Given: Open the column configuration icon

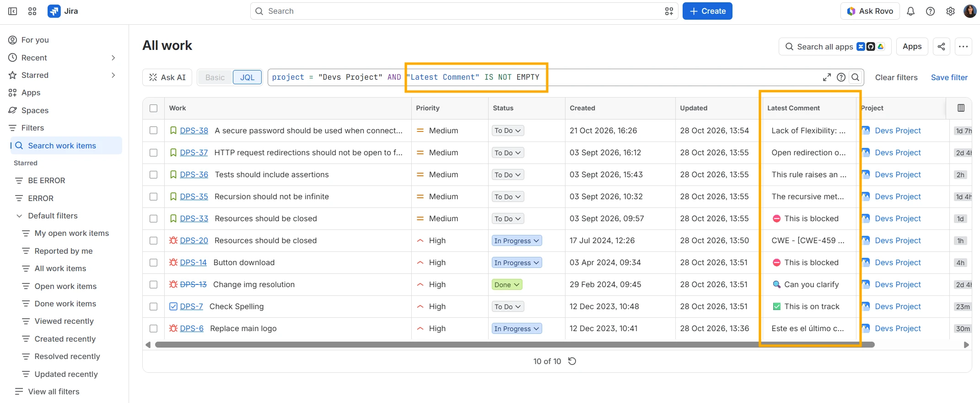Looking at the screenshot, I should tap(961, 108).
